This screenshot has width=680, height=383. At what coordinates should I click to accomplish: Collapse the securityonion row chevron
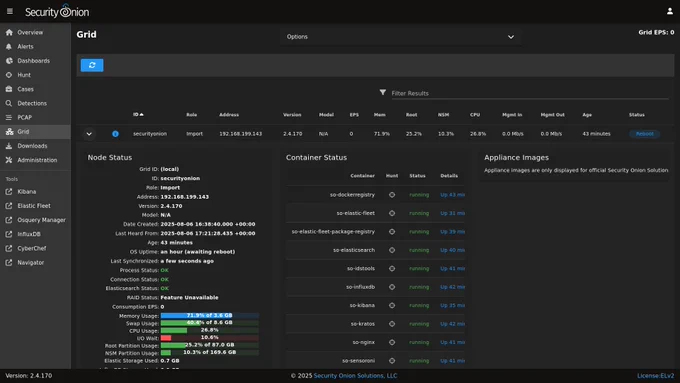click(x=89, y=134)
